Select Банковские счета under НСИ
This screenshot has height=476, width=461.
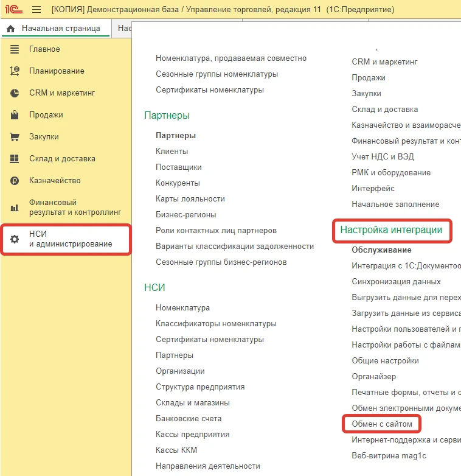pos(189,419)
